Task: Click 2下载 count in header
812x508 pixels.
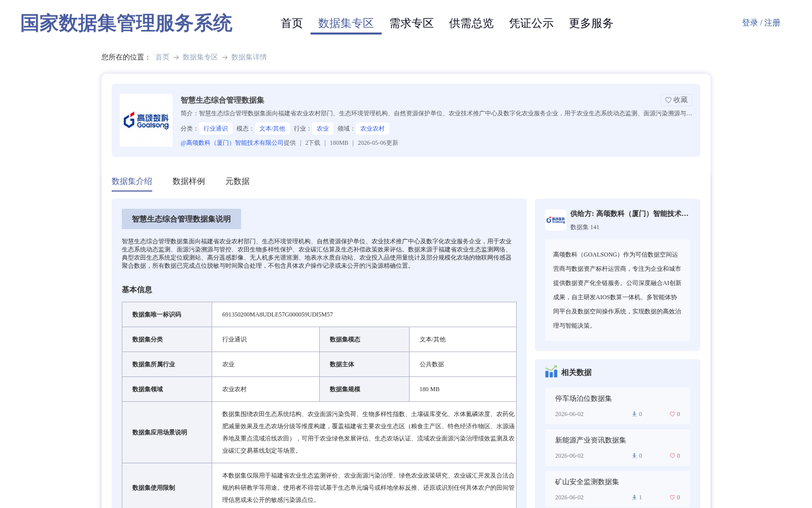Action: coord(313,143)
